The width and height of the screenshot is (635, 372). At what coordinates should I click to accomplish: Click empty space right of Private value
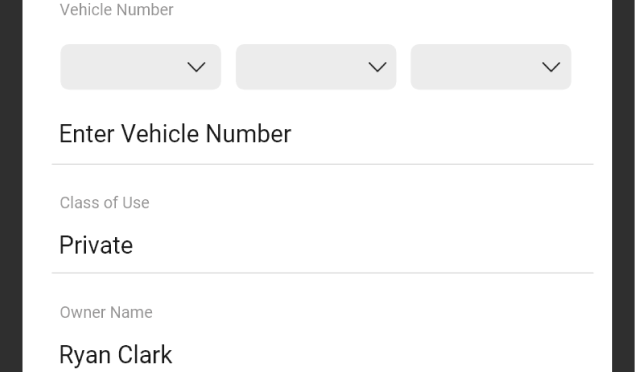(364, 245)
